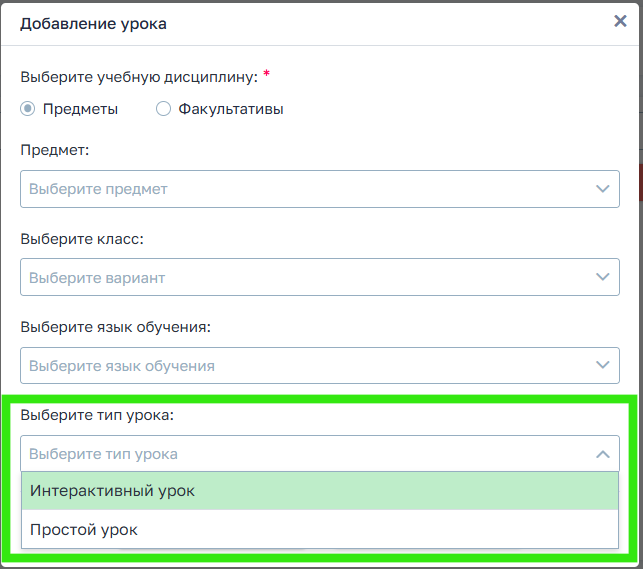Select the Предметы radio button
Viewport: 643px width, 569px height.
[x=28, y=109]
